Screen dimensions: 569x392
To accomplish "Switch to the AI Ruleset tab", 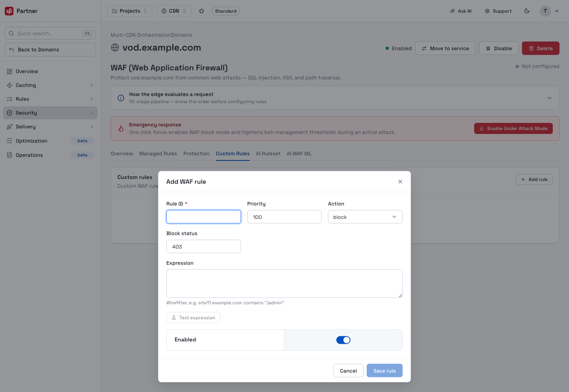I will pos(268,154).
